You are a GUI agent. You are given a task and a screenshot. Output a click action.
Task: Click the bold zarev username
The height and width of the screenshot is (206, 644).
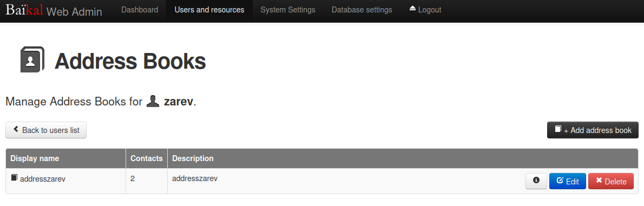pos(178,101)
